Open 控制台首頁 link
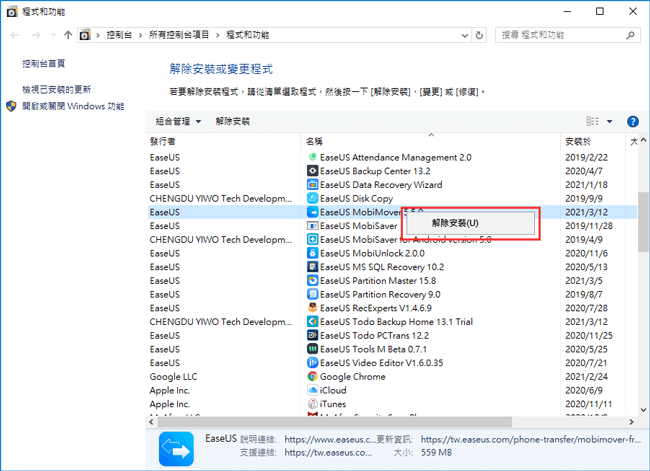Image resolution: width=650 pixels, height=471 pixels. (x=44, y=63)
